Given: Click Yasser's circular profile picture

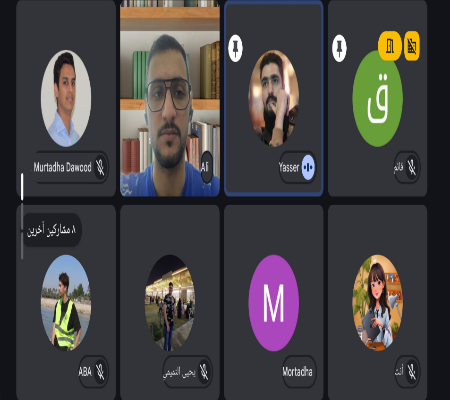Looking at the screenshot, I should point(274,99).
